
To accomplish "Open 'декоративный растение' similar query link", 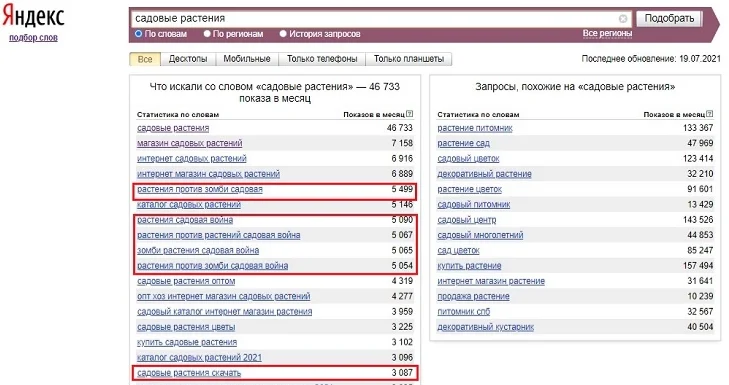I will click(484, 174).
